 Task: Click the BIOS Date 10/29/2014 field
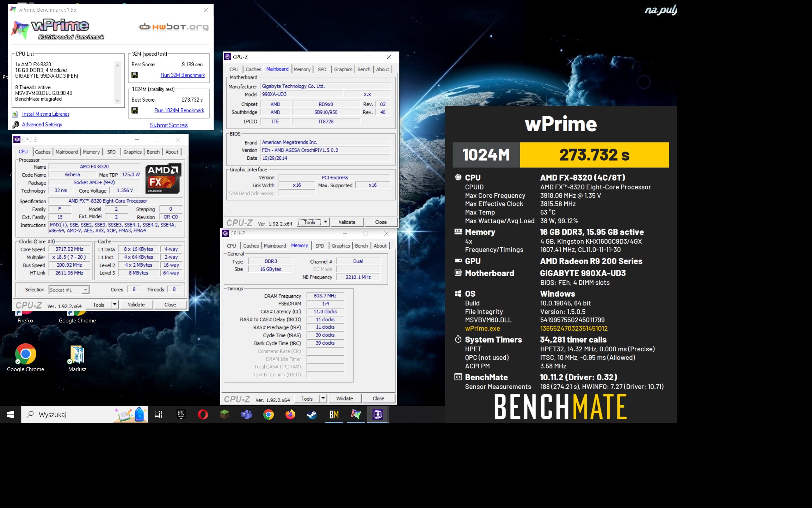click(x=325, y=158)
